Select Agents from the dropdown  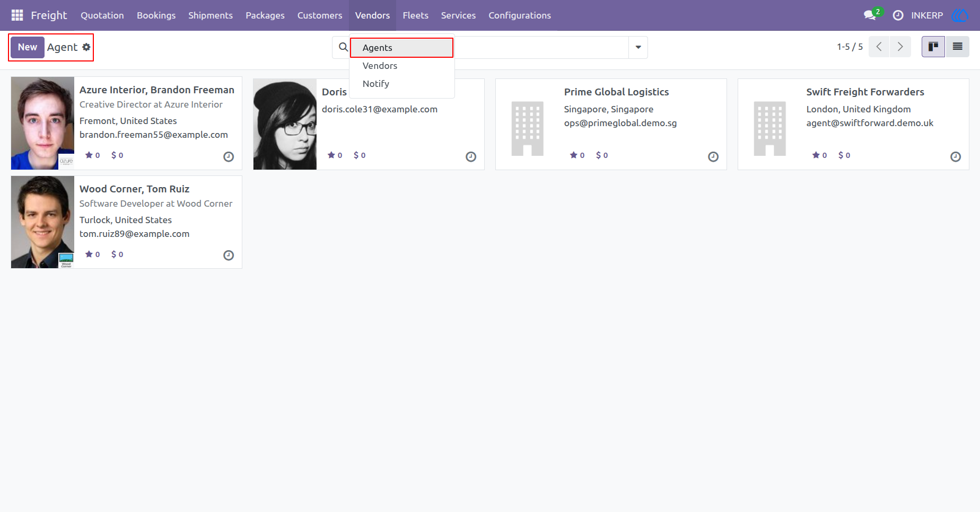coord(401,48)
